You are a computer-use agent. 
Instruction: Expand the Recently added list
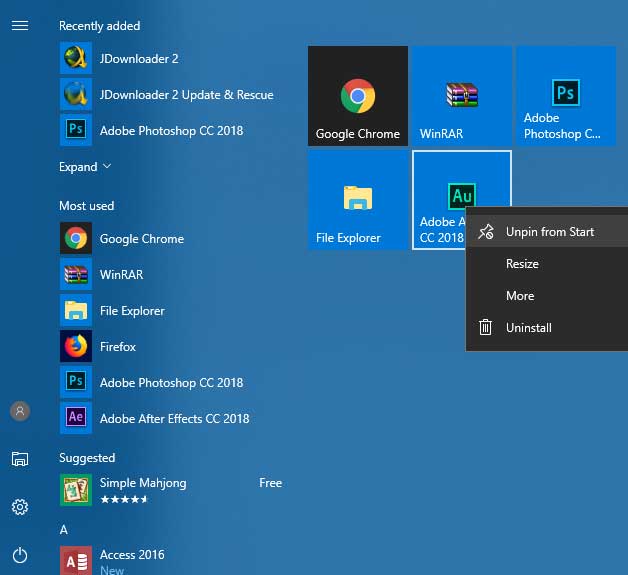pos(85,167)
